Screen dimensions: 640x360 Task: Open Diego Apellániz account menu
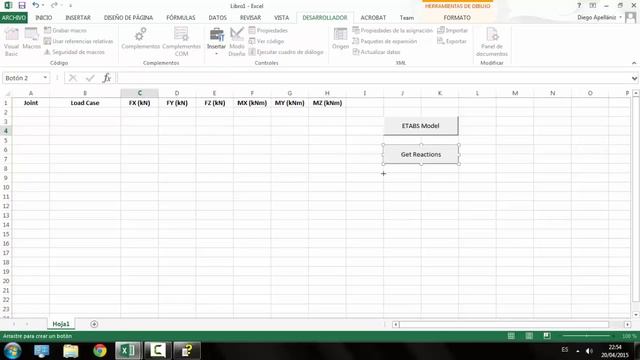pos(599,17)
